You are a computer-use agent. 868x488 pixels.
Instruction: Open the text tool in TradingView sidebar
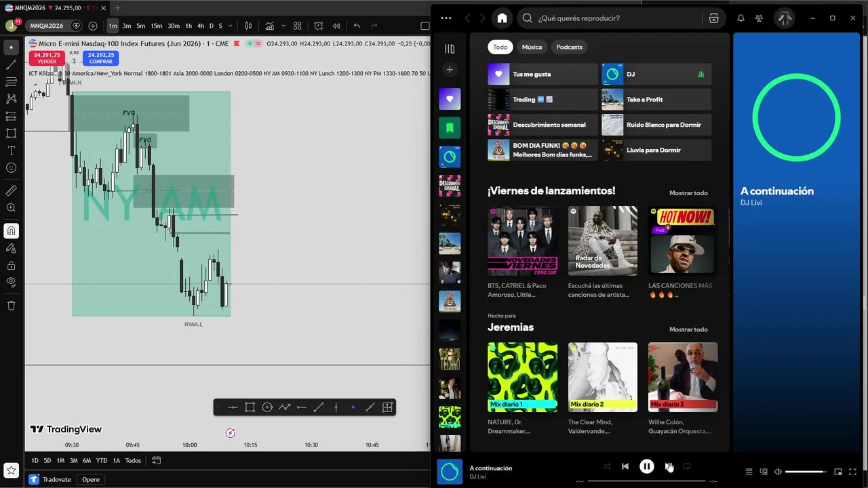pyautogui.click(x=11, y=150)
